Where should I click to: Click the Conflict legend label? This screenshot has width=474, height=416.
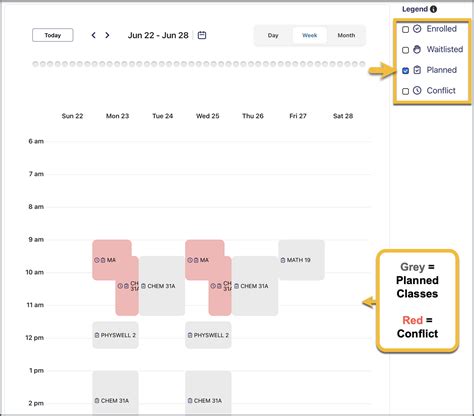pyautogui.click(x=441, y=90)
